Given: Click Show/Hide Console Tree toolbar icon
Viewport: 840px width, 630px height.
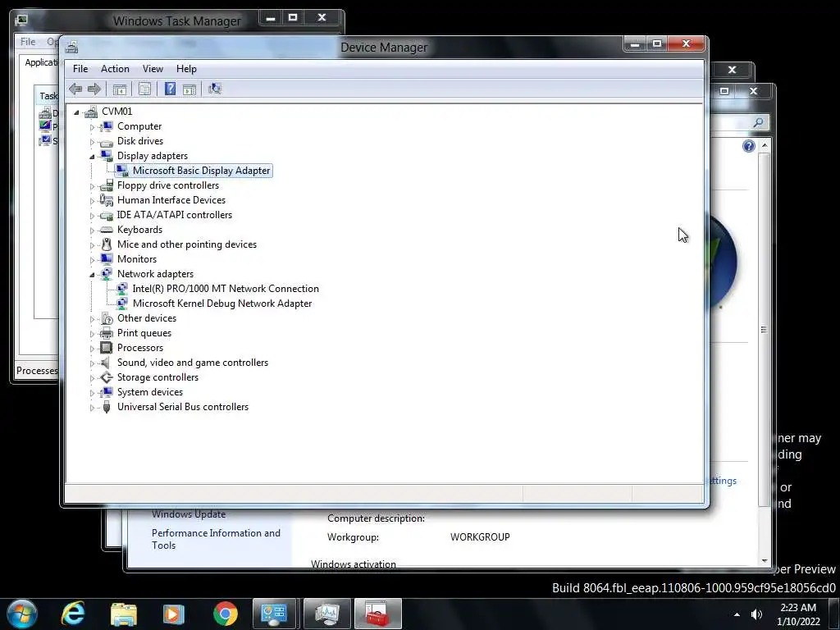Looking at the screenshot, I should 120,89.
